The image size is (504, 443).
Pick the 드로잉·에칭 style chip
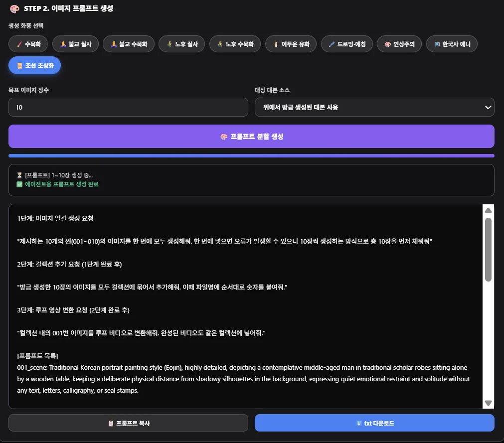347,44
